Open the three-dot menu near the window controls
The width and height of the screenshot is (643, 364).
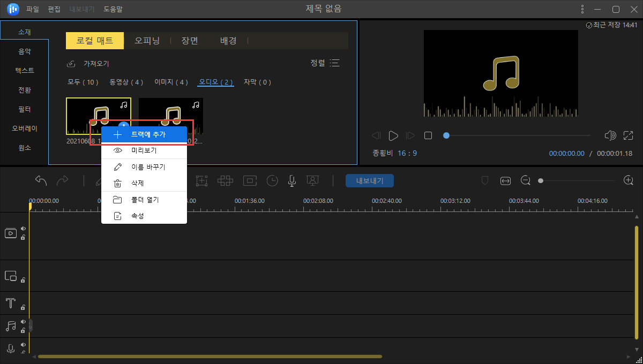coord(582,9)
